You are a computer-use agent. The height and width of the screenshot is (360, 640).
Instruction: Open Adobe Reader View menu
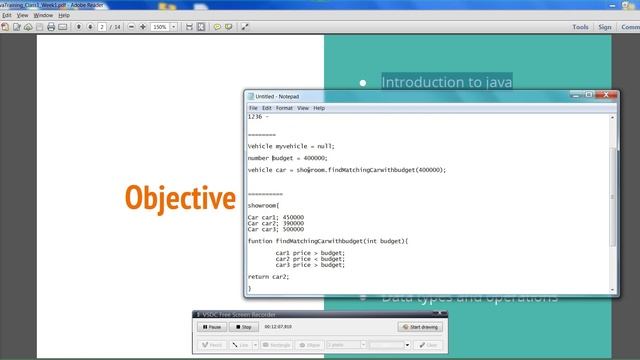point(22,15)
